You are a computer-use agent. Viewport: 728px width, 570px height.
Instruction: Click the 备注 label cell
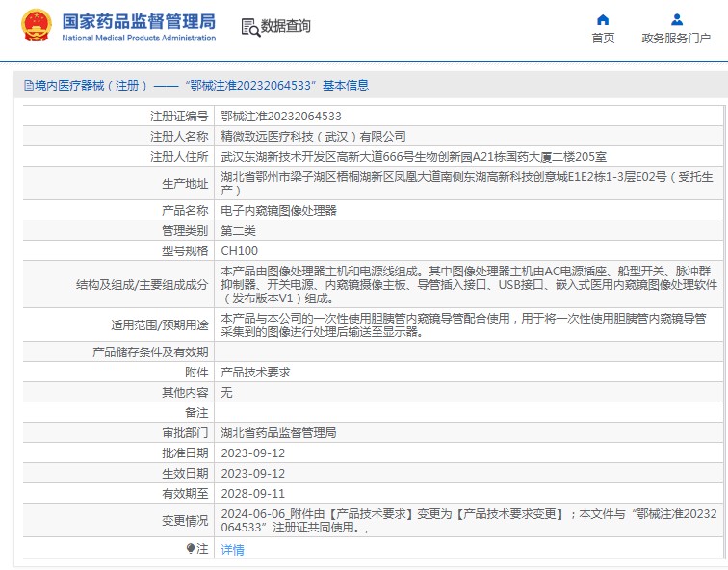point(196,413)
